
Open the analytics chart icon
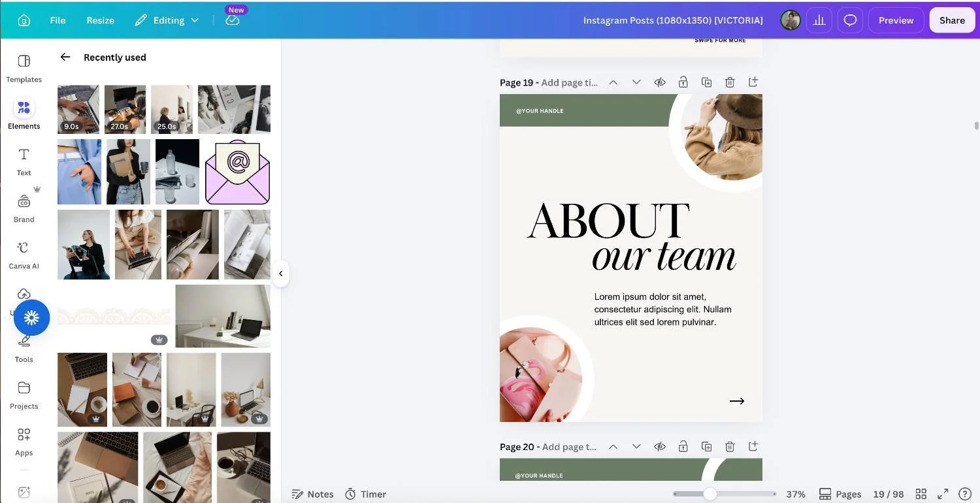(819, 20)
